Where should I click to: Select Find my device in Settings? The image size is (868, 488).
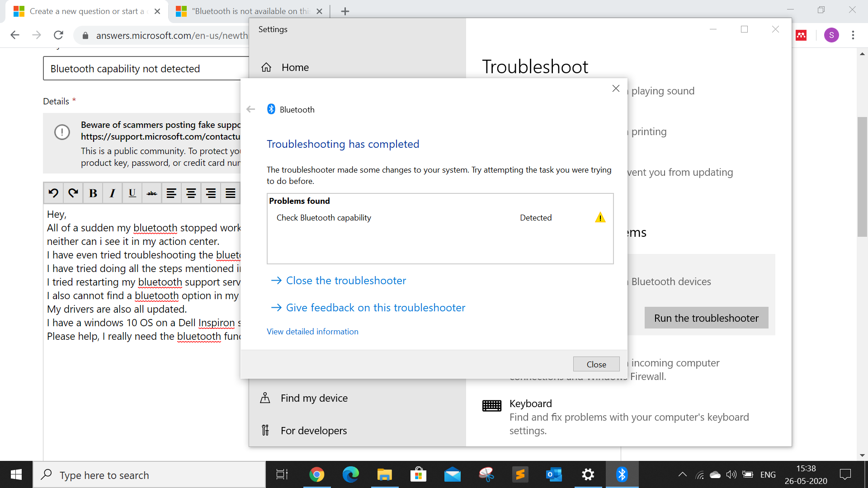314,398
